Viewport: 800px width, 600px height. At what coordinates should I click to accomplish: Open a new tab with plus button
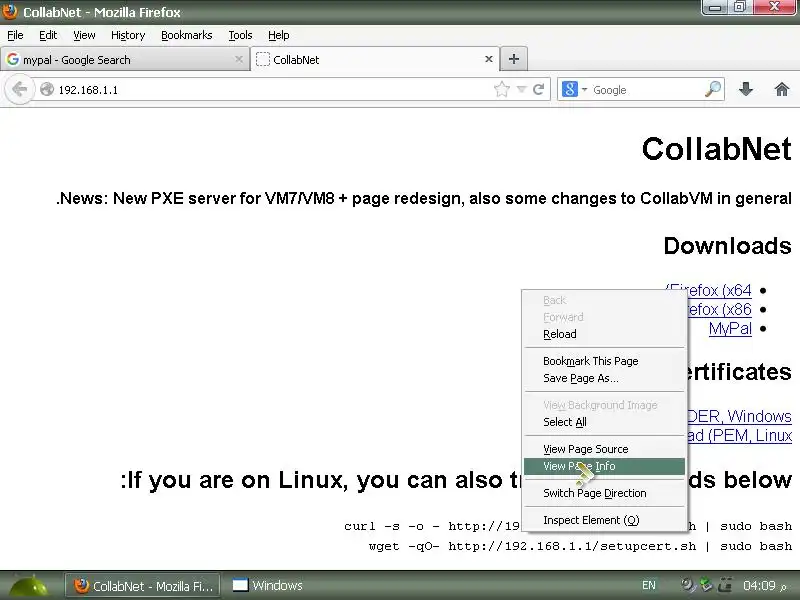(x=514, y=59)
